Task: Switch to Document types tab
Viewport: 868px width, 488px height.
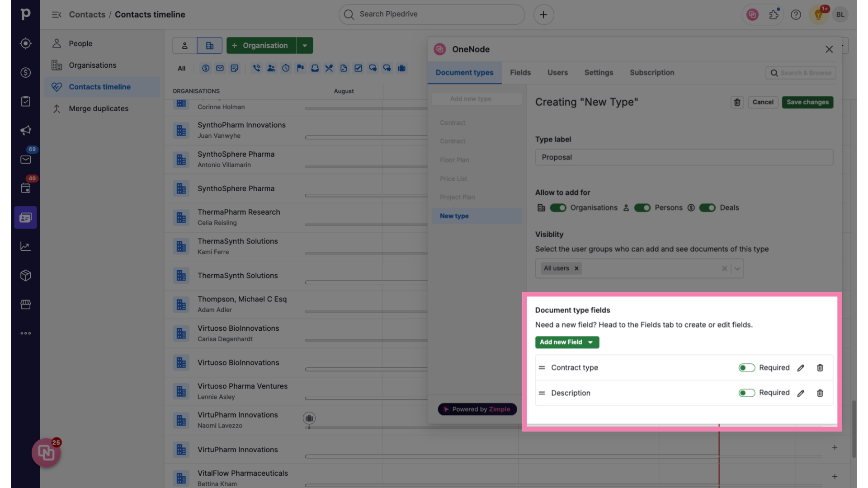Action: click(x=464, y=73)
